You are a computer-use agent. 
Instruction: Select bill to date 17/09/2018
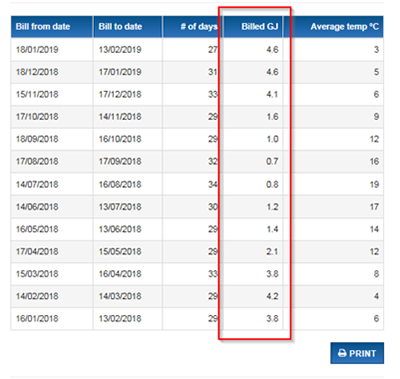(120, 161)
